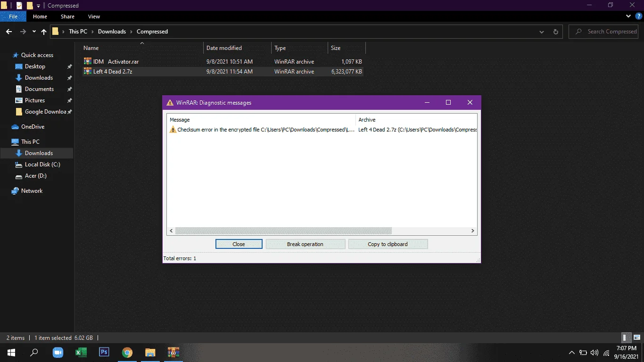Open the volume control in the system tray
The image size is (644, 362).
(594, 353)
